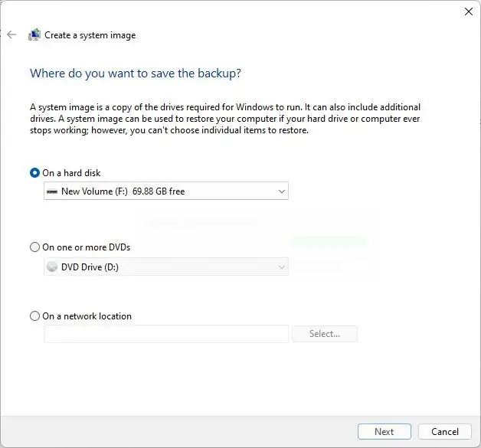Screen dimensions: 481x448
Task: Click the network location text field
Action: (x=166, y=334)
